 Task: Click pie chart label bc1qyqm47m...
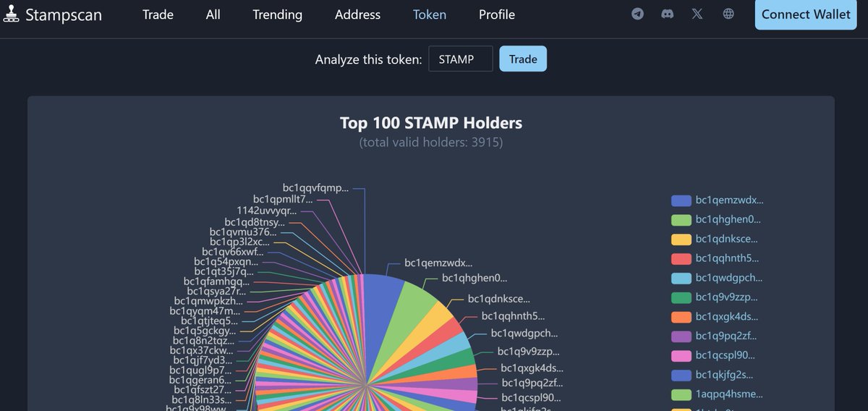(x=205, y=311)
